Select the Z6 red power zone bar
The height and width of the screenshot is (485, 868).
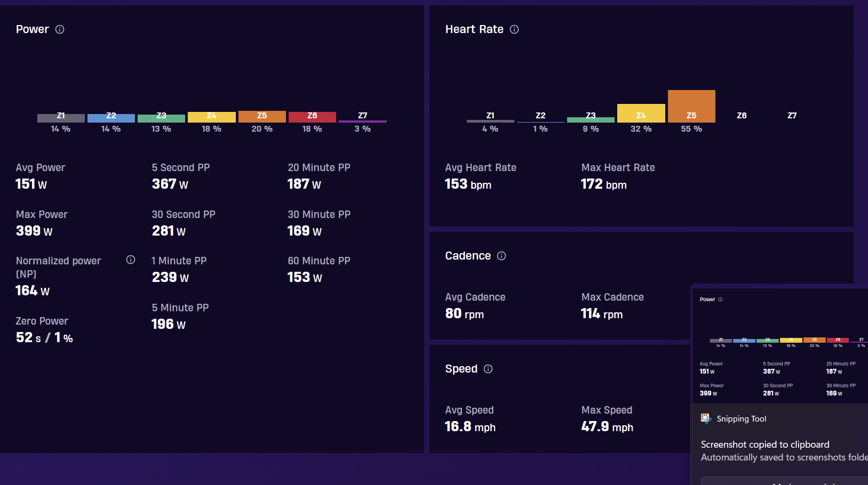coord(312,117)
